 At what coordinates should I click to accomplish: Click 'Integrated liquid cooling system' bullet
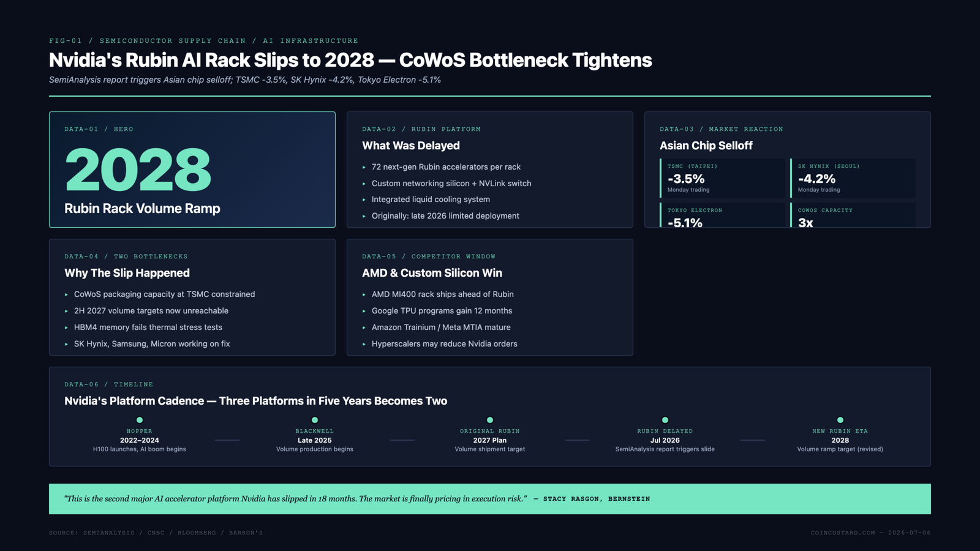pyautogui.click(x=431, y=200)
